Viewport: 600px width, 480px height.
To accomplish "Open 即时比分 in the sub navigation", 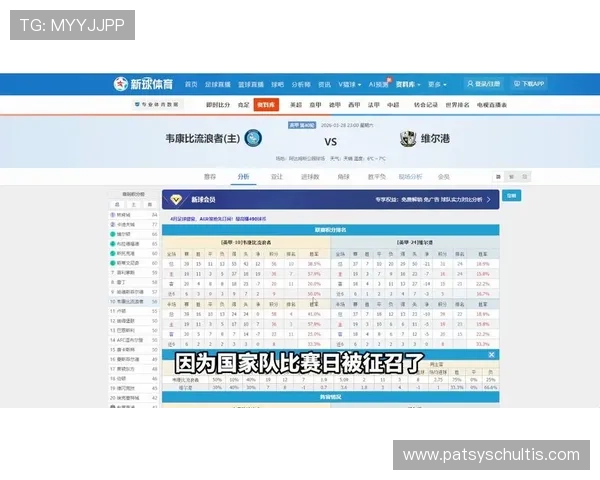I will point(218,104).
